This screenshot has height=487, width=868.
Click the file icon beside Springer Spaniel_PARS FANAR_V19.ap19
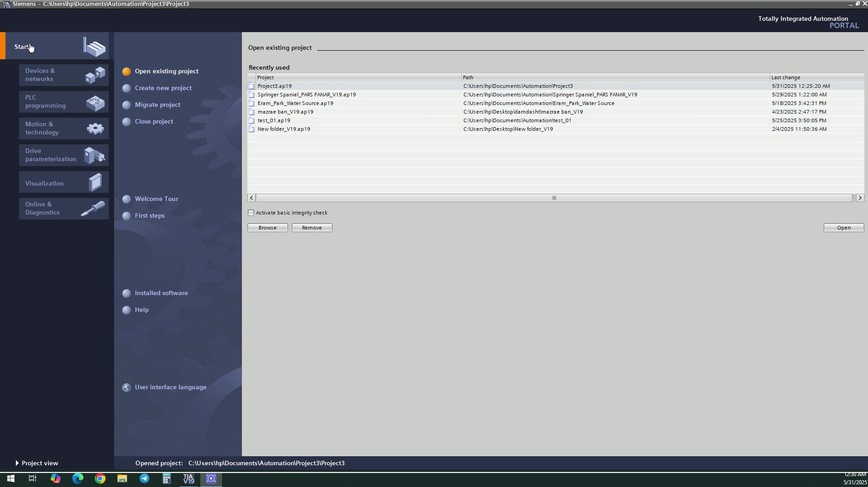pos(251,95)
